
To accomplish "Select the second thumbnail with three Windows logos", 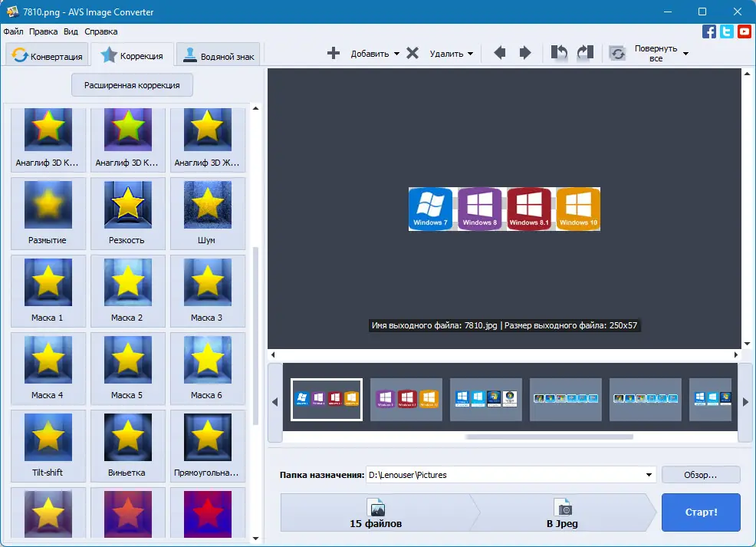I will coord(406,400).
